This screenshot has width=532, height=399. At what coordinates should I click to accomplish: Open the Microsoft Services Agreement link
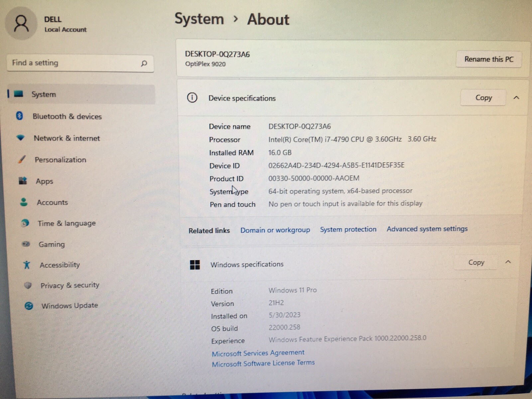(258, 353)
